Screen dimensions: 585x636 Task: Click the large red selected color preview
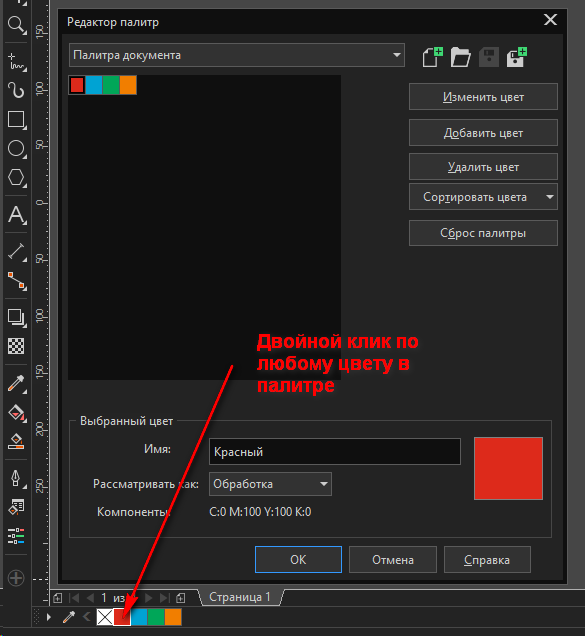coord(508,468)
